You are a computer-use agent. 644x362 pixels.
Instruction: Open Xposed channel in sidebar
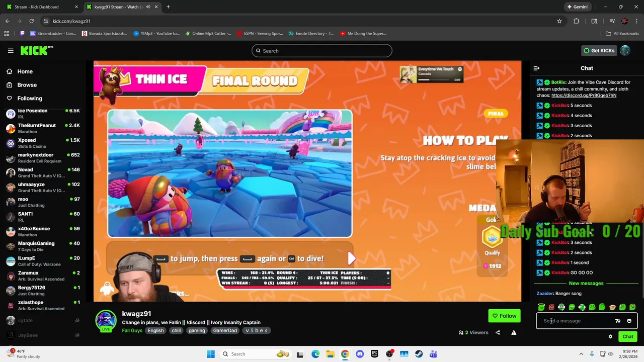(x=43, y=143)
